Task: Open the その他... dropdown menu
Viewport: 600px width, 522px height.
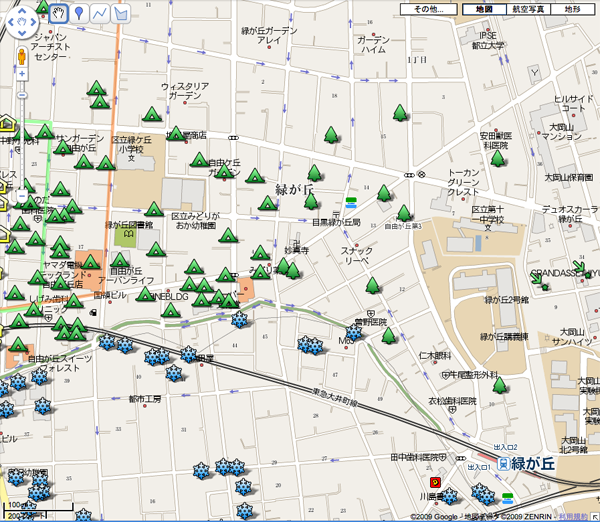Action: tap(428, 9)
